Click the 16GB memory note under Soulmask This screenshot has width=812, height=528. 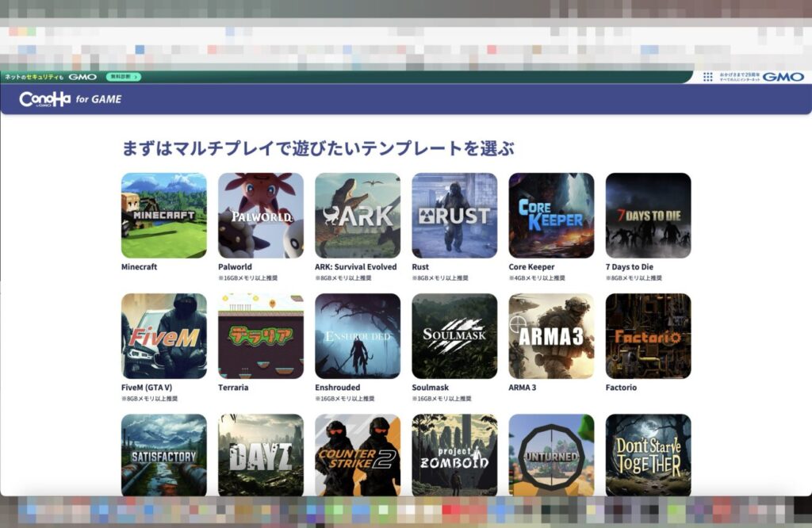[441, 399]
